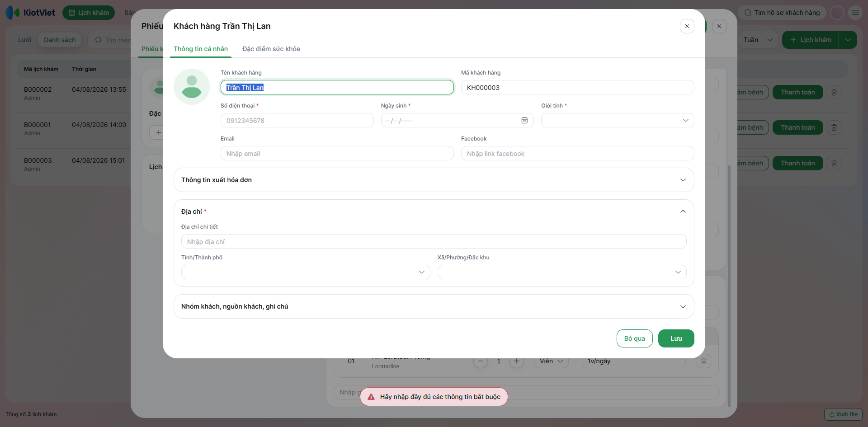Viewport: 868px width, 427px height.
Task: Click the Mã lịch khám column header
Action: pos(41,69)
